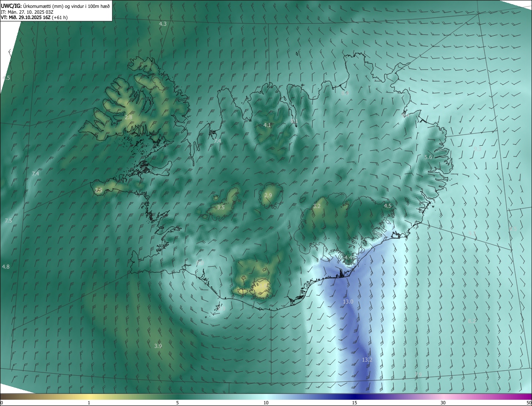Click the 4.3 value at the top of the map
Viewport: 532px width, 406px height.
point(163,24)
